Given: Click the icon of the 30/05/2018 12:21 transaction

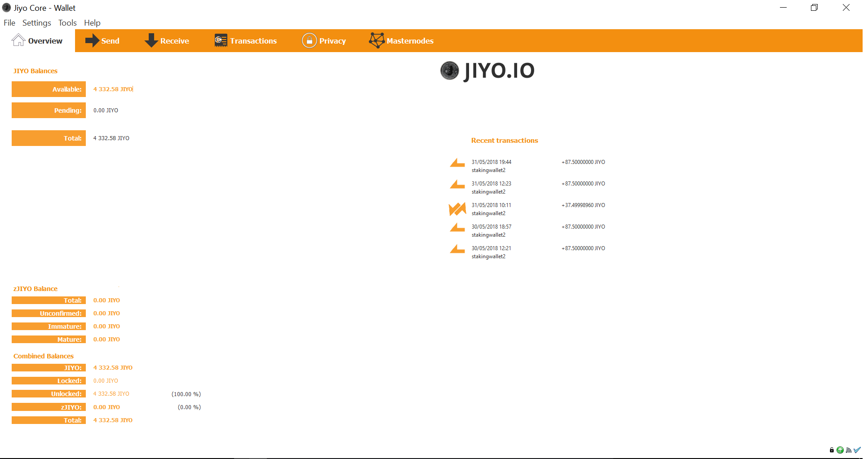Looking at the screenshot, I should point(457,249).
